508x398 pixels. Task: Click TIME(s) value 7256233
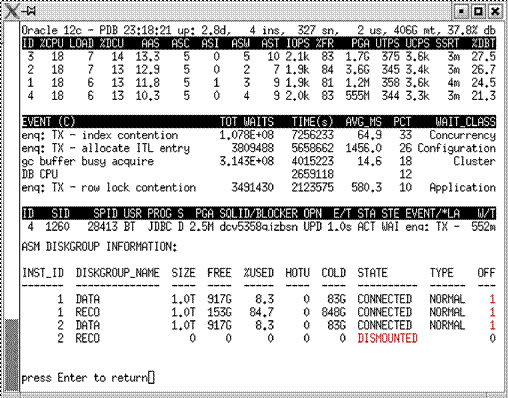[312, 135]
